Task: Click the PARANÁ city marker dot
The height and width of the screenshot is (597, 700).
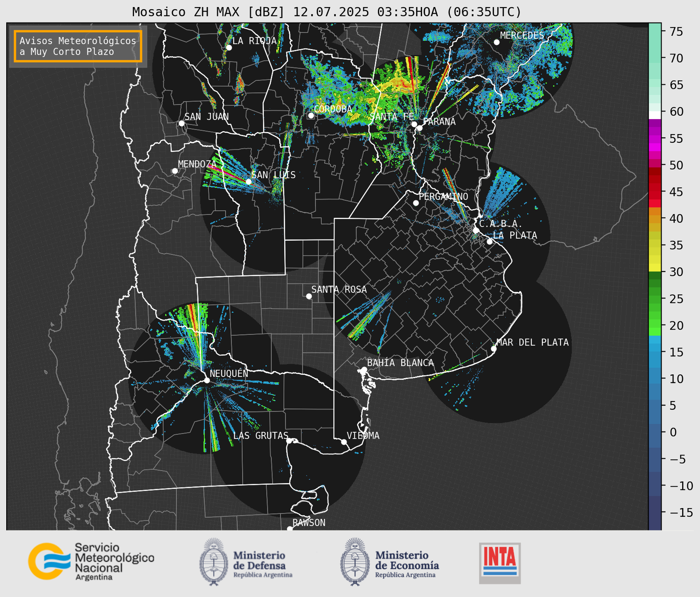Action: tap(420, 128)
